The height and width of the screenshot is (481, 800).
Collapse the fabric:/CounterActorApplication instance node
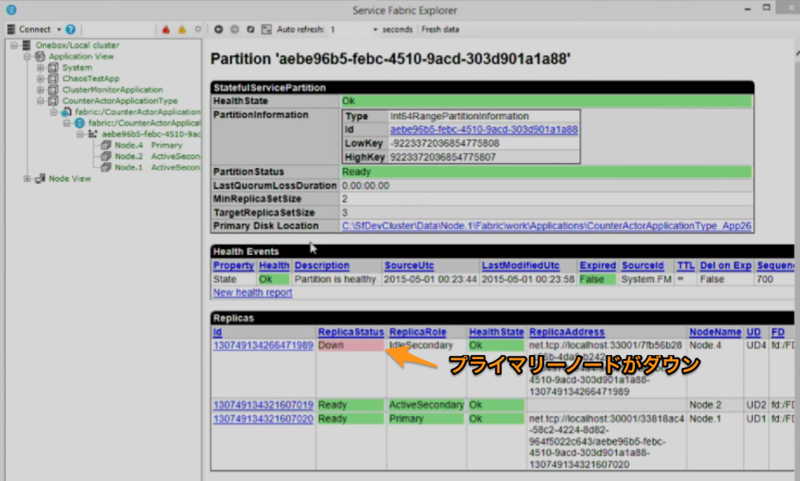(54, 112)
